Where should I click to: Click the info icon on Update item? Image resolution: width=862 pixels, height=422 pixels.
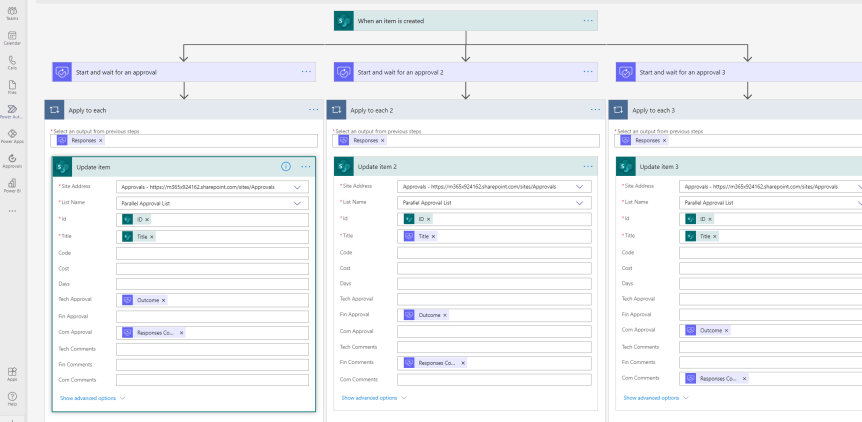[285, 166]
